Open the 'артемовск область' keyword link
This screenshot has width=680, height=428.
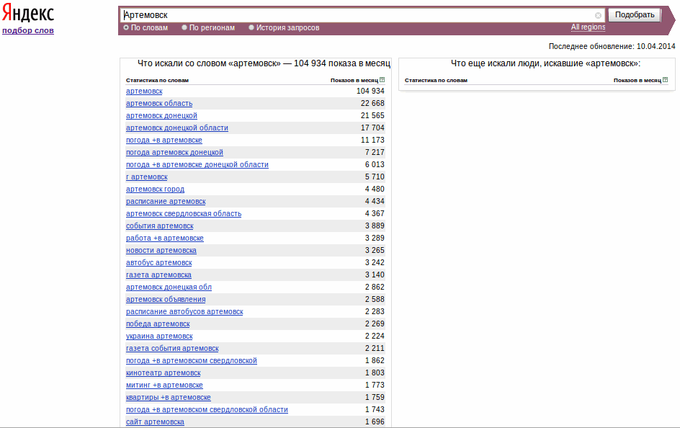click(x=159, y=103)
